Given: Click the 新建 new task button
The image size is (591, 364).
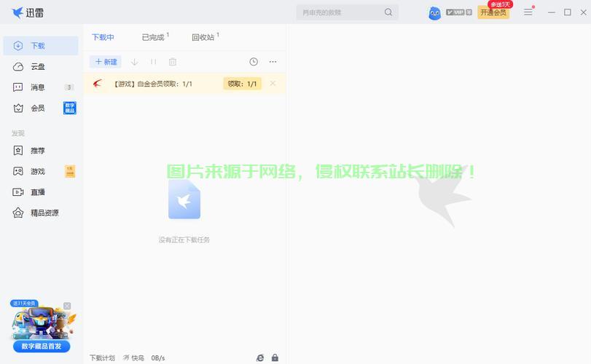Looking at the screenshot, I should click(106, 62).
